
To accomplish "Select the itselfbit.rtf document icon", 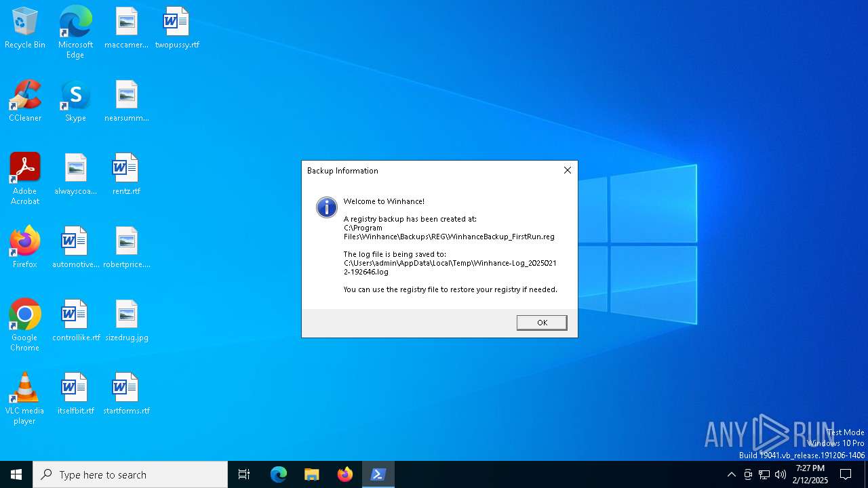I will click(x=75, y=394).
